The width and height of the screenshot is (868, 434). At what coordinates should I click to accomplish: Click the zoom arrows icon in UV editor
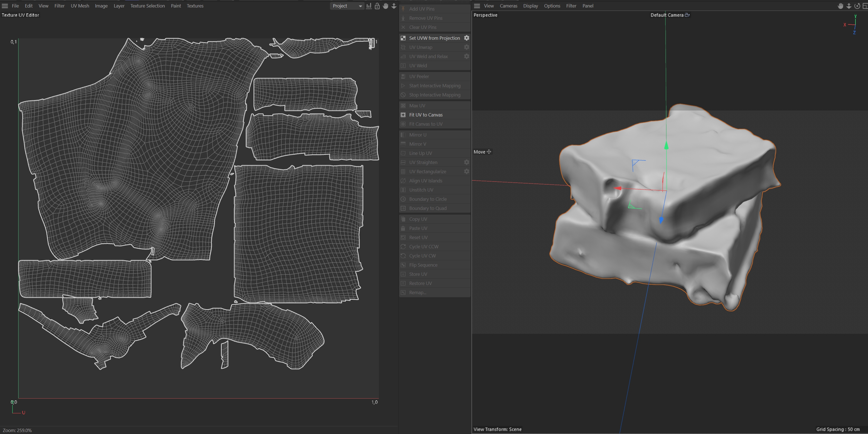pos(394,6)
